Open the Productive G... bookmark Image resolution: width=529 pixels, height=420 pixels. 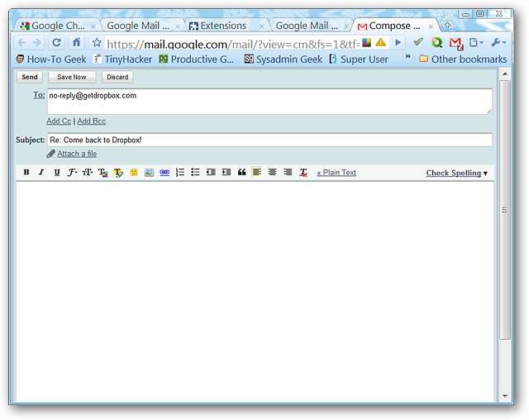click(x=197, y=60)
